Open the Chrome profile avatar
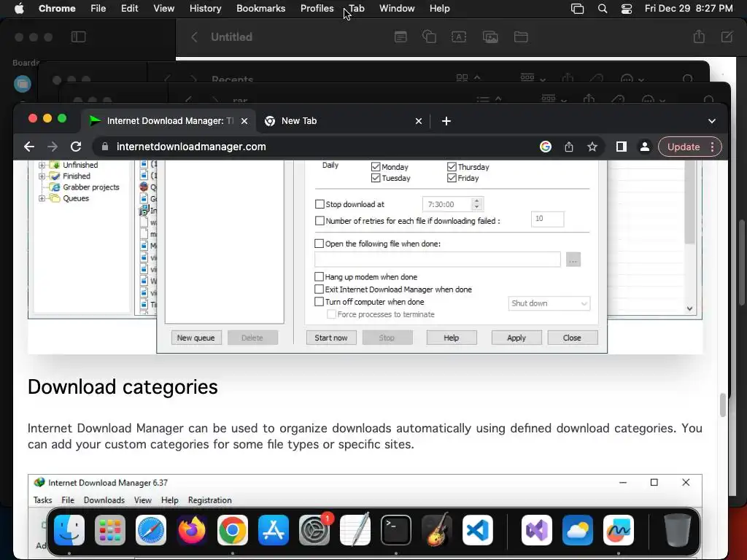 click(645, 147)
